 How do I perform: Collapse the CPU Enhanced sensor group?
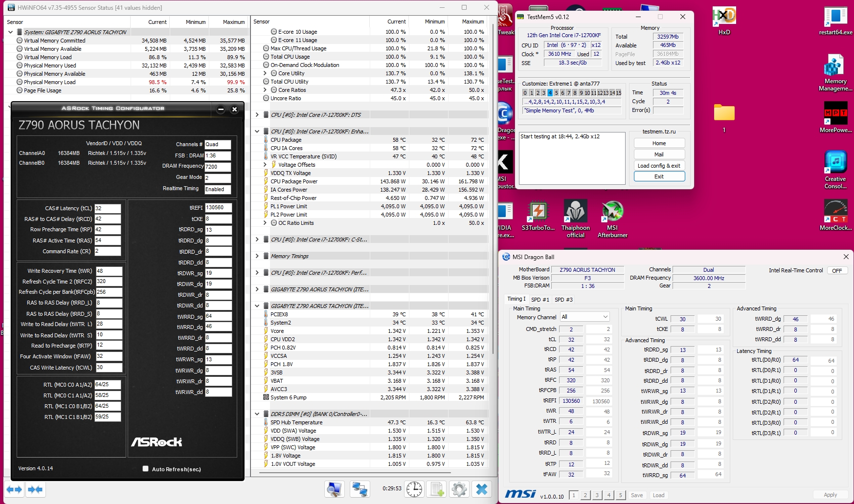point(257,131)
